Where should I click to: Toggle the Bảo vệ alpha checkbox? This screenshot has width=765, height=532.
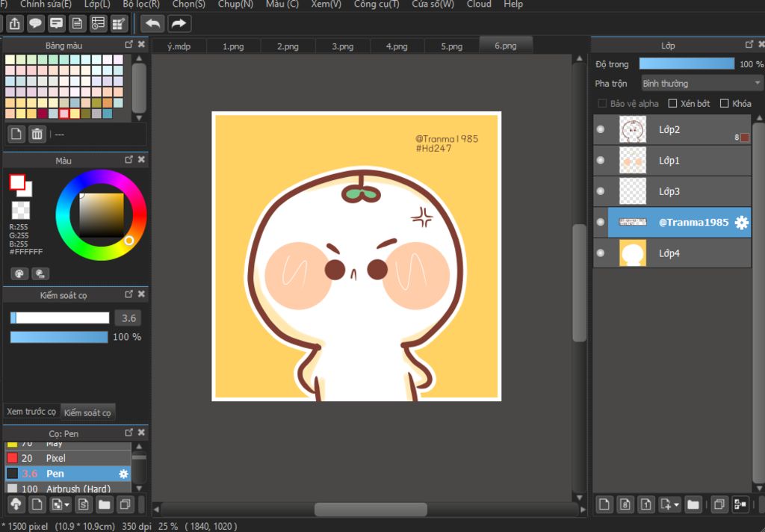pos(603,103)
